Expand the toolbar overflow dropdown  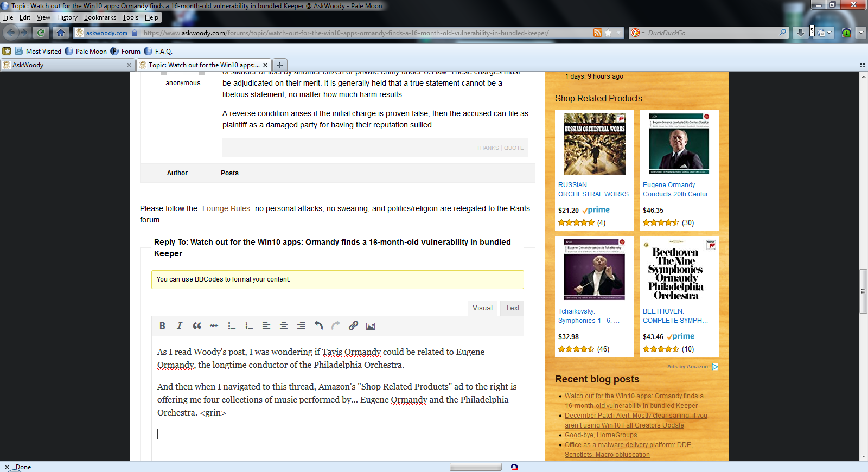(x=861, y=33)
